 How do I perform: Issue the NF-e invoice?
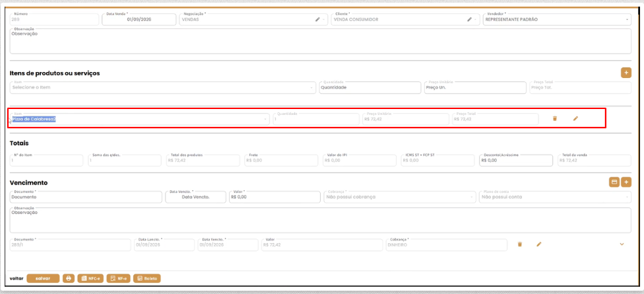click(x=118, y=278)
